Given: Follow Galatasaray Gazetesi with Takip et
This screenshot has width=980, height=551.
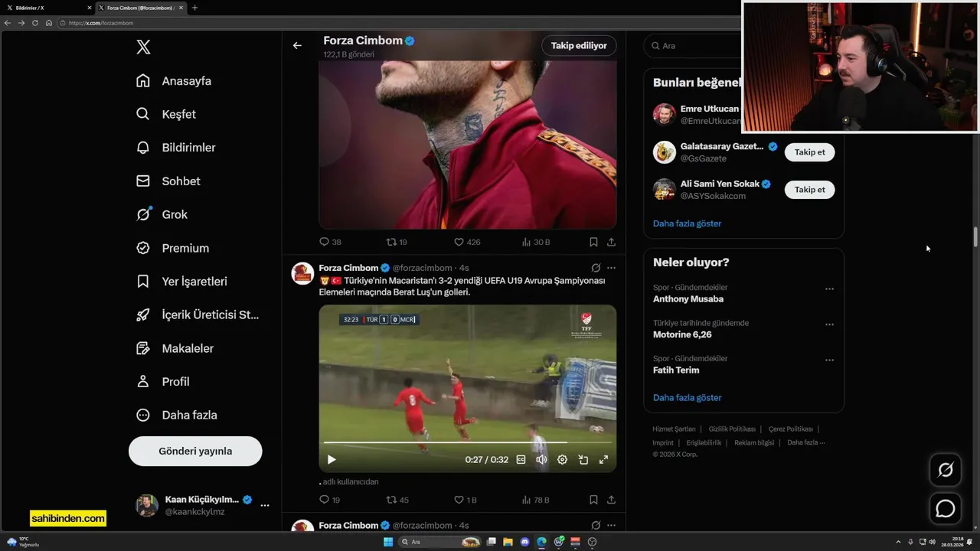Looking at the screenshot, I should (809, 152).
